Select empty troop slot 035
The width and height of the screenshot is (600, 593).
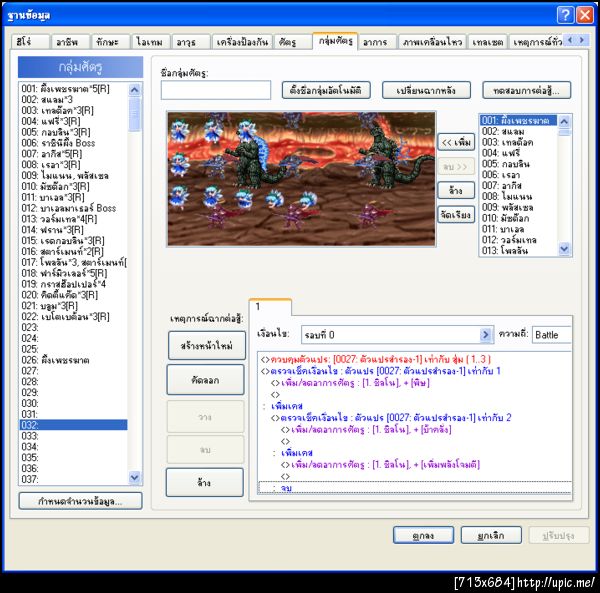(x=73, y=458)
